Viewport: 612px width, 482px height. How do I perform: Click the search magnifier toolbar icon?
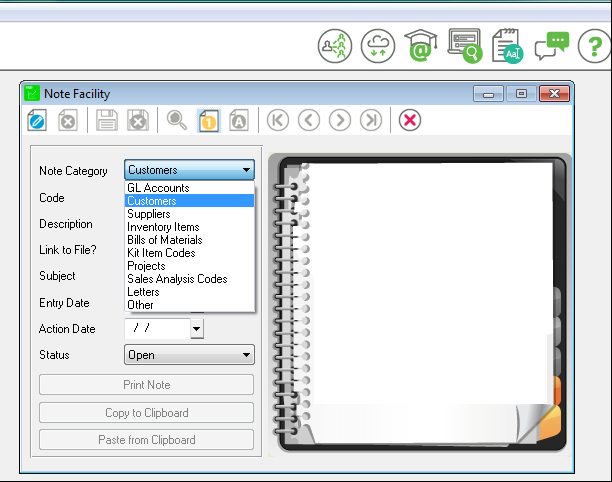(177, 121)
